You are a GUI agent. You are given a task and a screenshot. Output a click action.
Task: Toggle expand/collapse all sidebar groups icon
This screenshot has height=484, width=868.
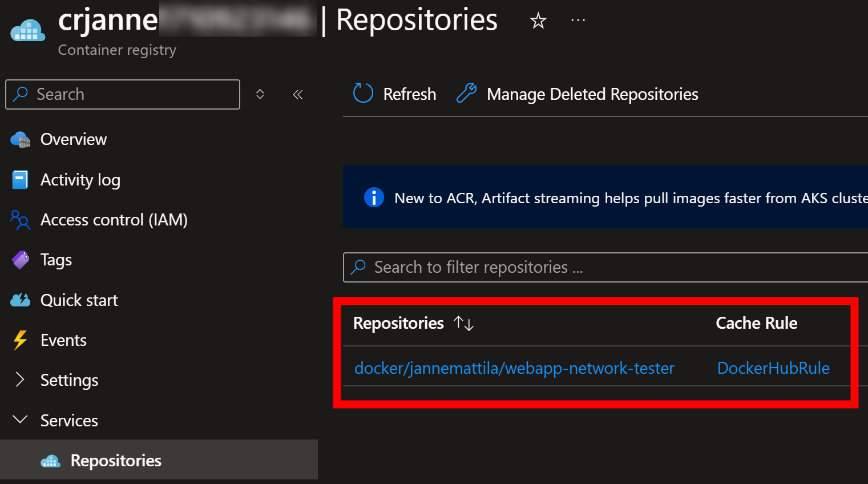(x=260, y=94)
